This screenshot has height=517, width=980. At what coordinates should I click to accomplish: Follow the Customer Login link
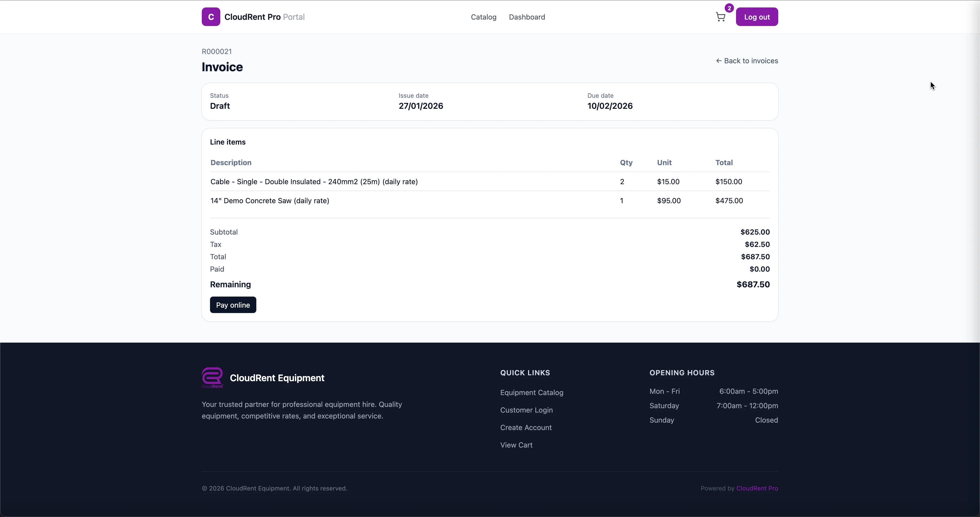(x=526, y=410)
